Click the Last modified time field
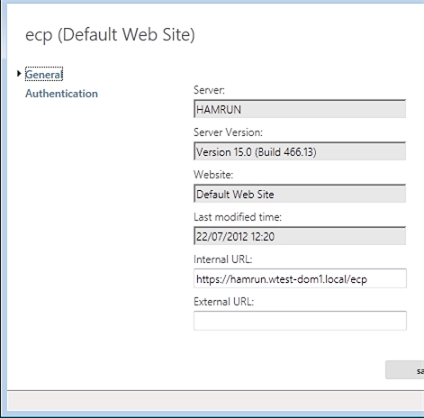424x418 pixels. (x=300, y=236)
